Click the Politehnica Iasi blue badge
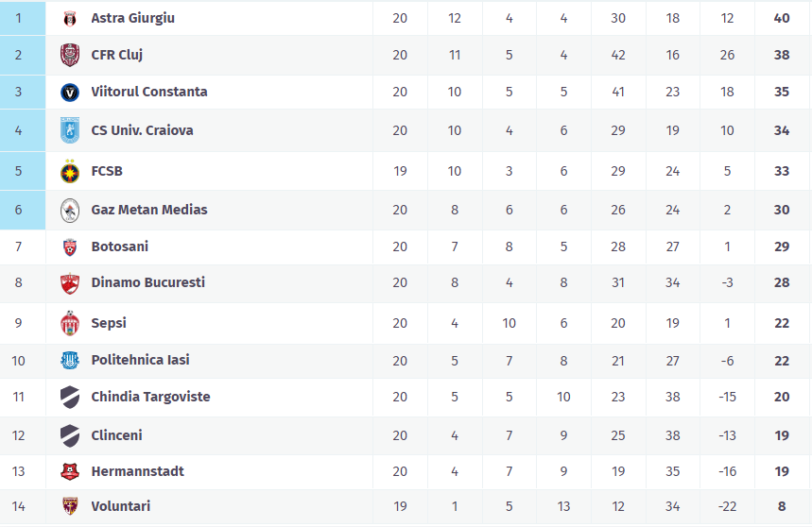The width and height of the screenshot is (812, 527). (x=69, y=360)
